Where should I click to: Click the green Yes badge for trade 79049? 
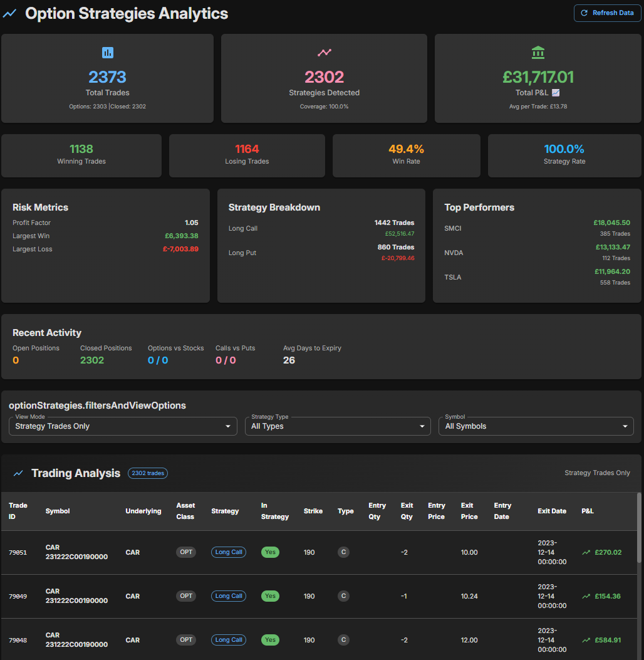click(x=270, y=596)
